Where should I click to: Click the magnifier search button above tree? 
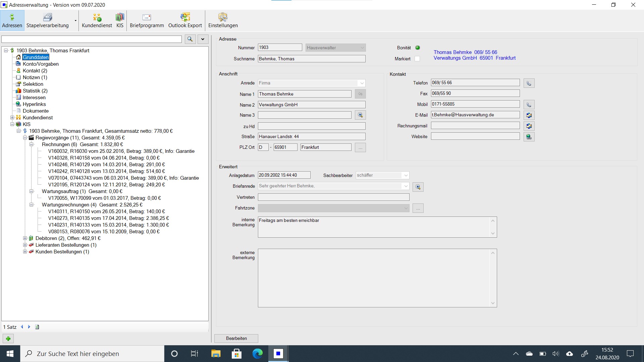190,39
